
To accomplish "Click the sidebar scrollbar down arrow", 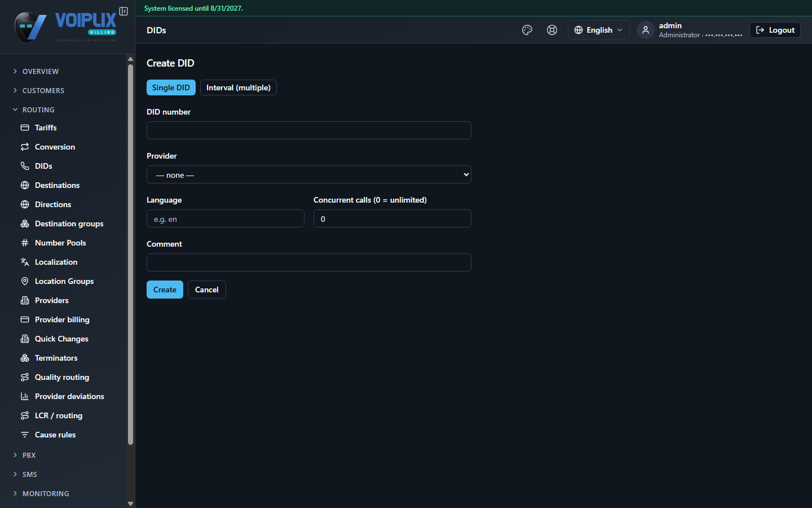I will [130, 503].
